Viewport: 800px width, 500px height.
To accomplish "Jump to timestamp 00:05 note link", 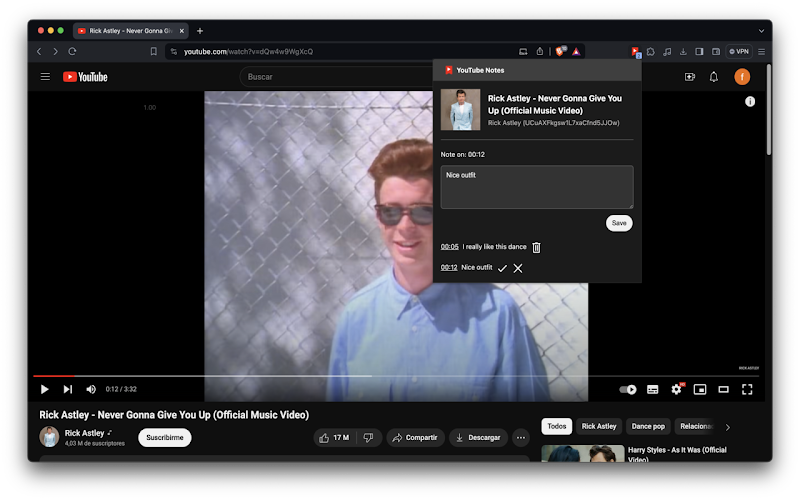I will point(449,247).
